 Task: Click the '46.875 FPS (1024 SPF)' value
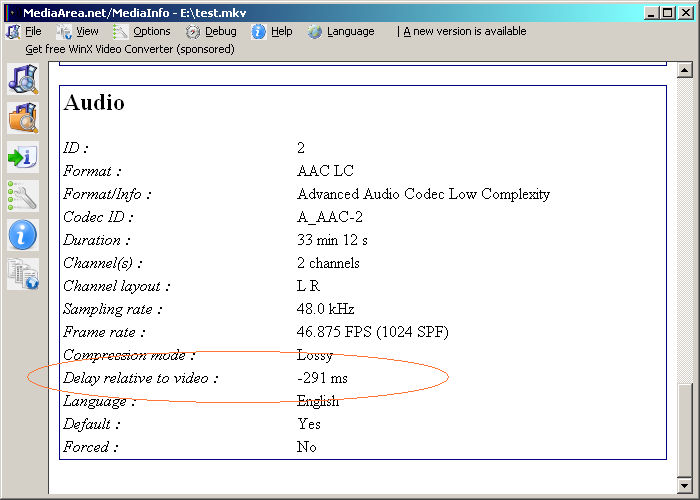pyautogui.click(x=373, y=332)
